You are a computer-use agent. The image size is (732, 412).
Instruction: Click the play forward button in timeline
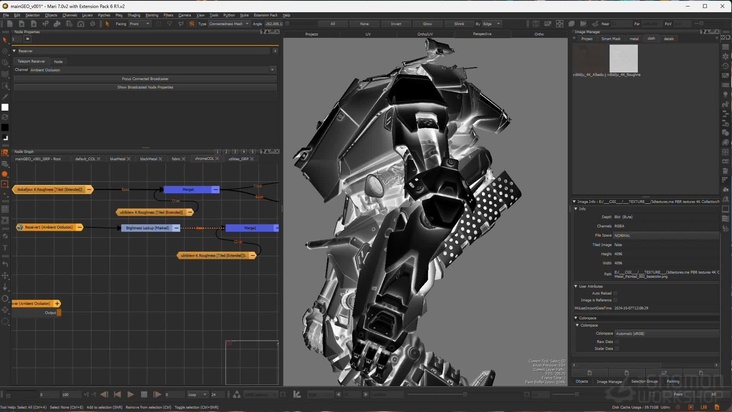(x=130, y=395)
